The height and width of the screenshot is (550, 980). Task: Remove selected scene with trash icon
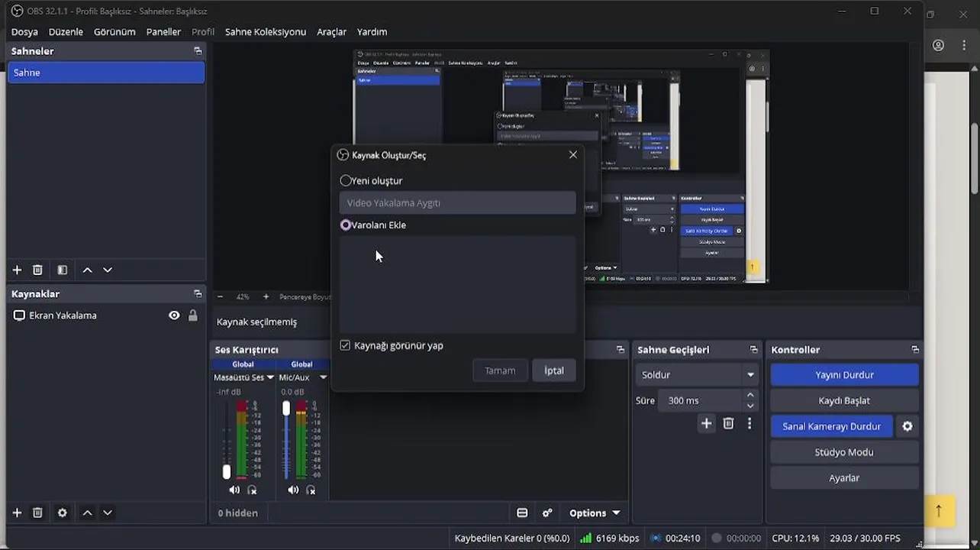37,270
